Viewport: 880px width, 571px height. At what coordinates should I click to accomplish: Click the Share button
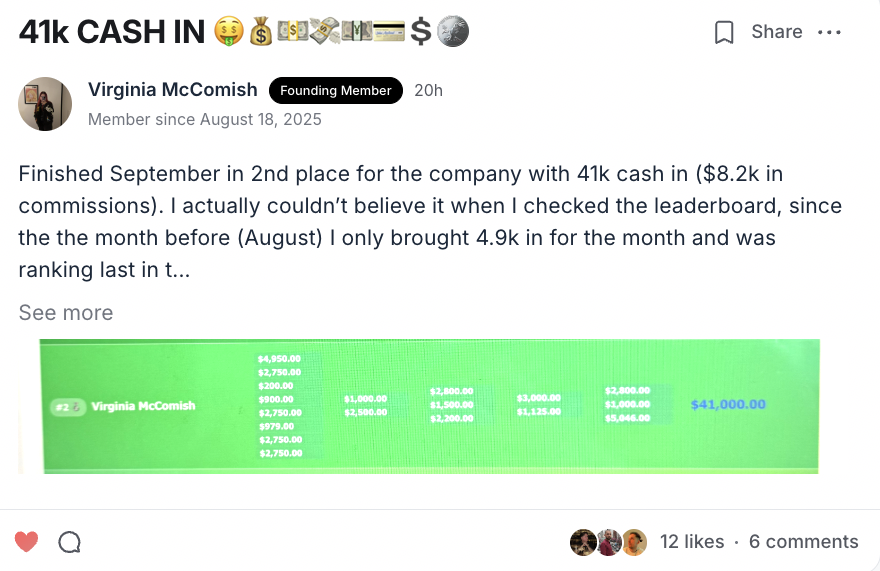[777, 31]
